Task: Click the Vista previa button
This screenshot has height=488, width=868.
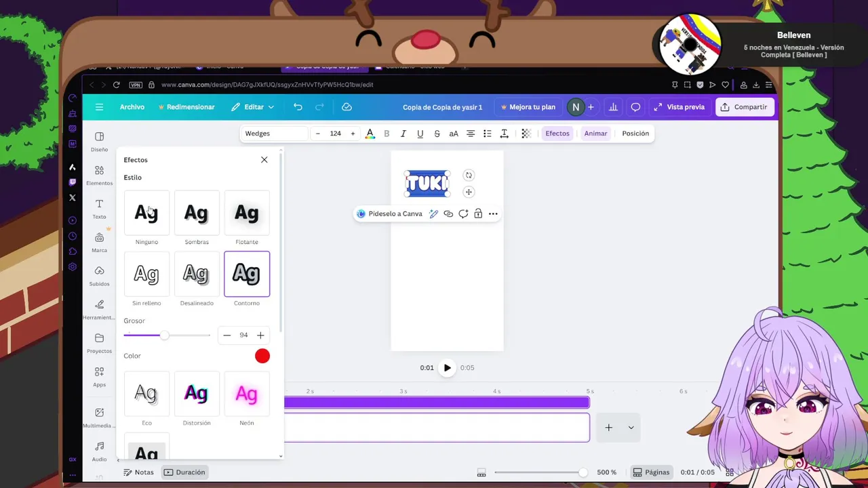Action: [x=679, y=107]
